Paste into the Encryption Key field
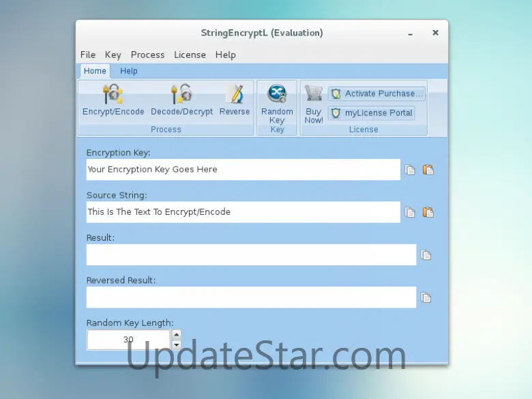This screenshot has height=399, width=532. (x=428, y=169)
